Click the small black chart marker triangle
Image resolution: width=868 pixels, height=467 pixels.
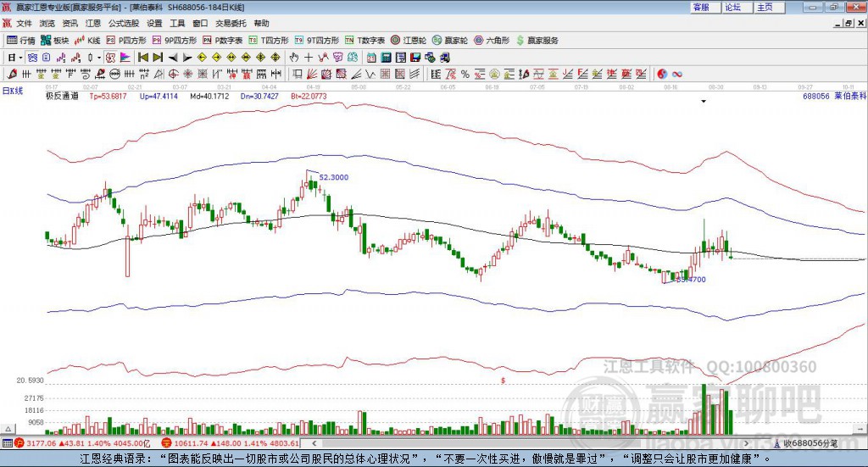704,101
